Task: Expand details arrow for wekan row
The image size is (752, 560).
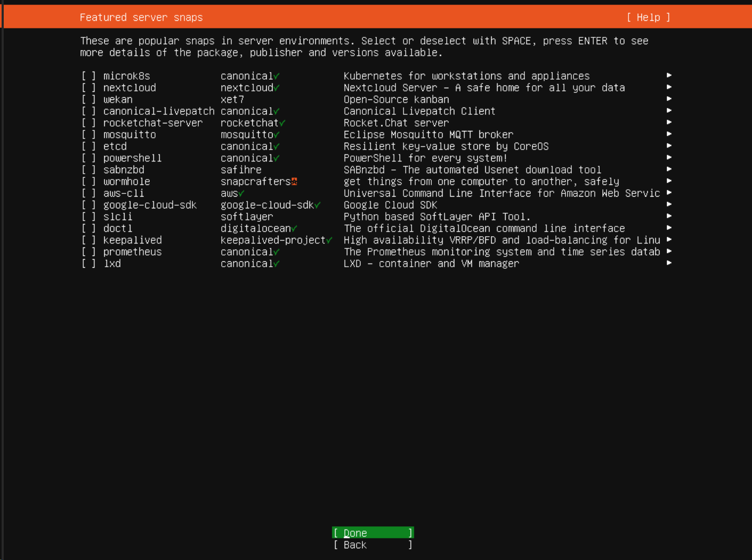Action: (669, 99)
